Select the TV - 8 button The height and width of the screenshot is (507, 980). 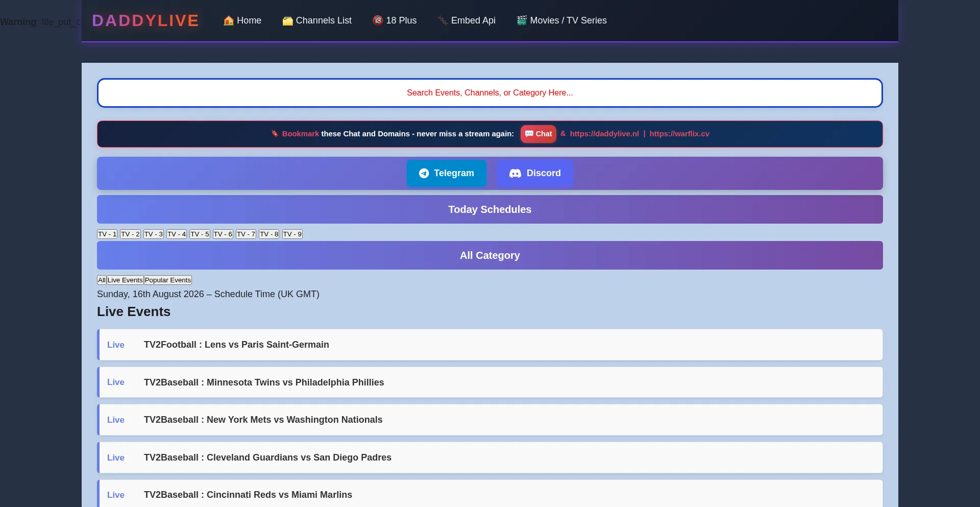click(x=269, y=234)
